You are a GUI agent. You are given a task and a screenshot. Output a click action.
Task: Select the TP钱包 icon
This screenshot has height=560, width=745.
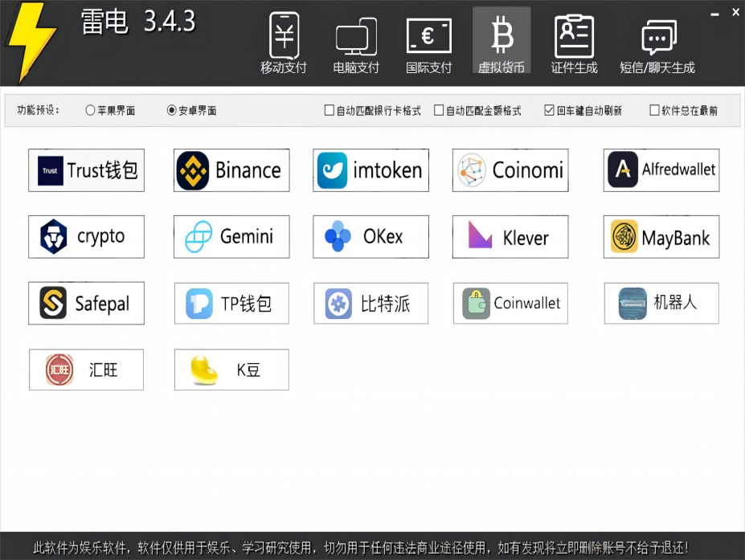coord(231,303)
